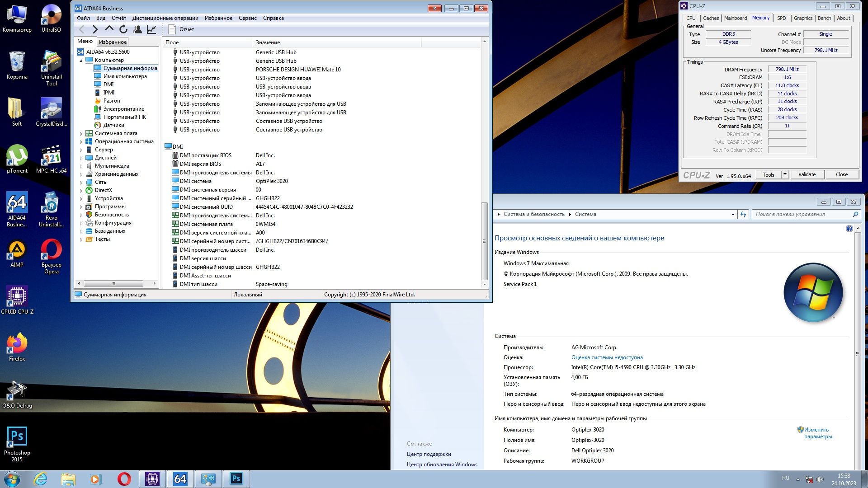Screen dimensions: 868x488
Task: Click the AIDA64 back navigation arrow
Action: [x=82, y=29]
